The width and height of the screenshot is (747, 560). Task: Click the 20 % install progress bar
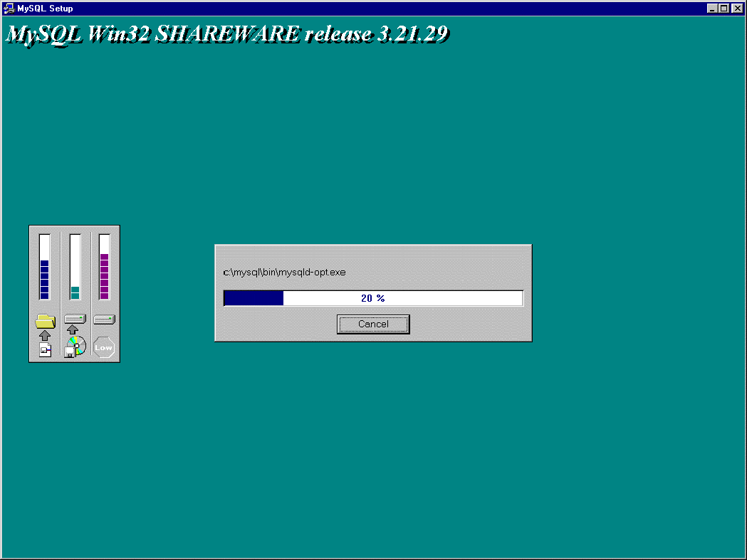tap(373, 298)
